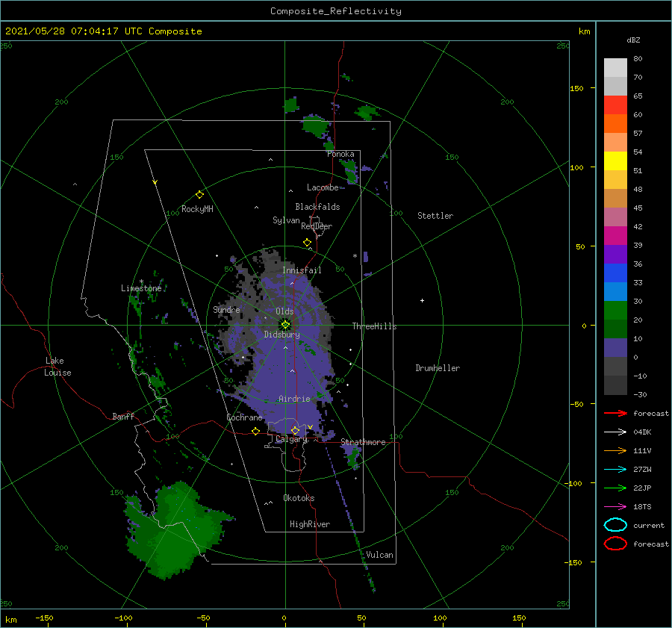
Task: Select the cyan 27ZW arrow icon
Action: tap(615, 470)
